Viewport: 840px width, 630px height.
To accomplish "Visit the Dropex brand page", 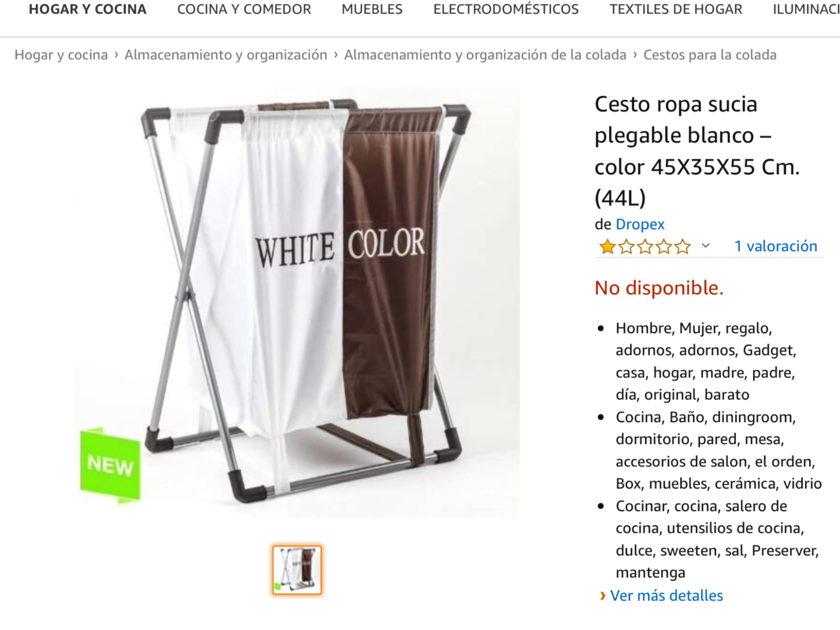I will click(x=640, y=224).
